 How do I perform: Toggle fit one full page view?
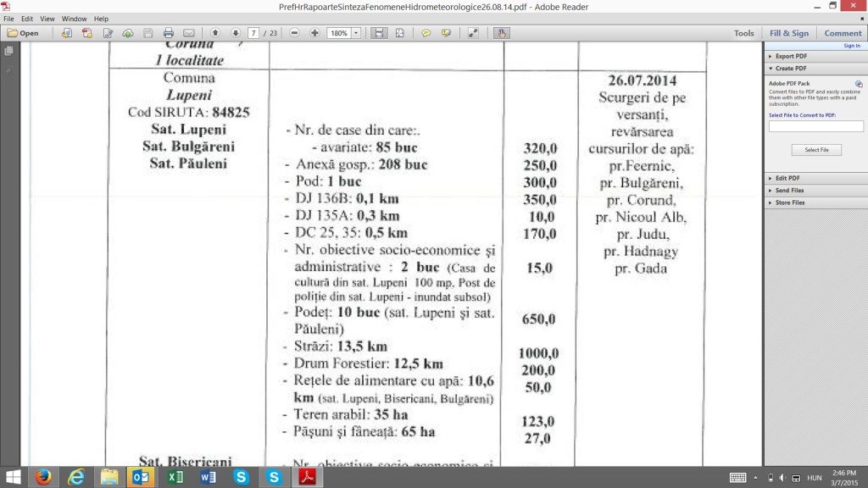(x=398, y=33)
